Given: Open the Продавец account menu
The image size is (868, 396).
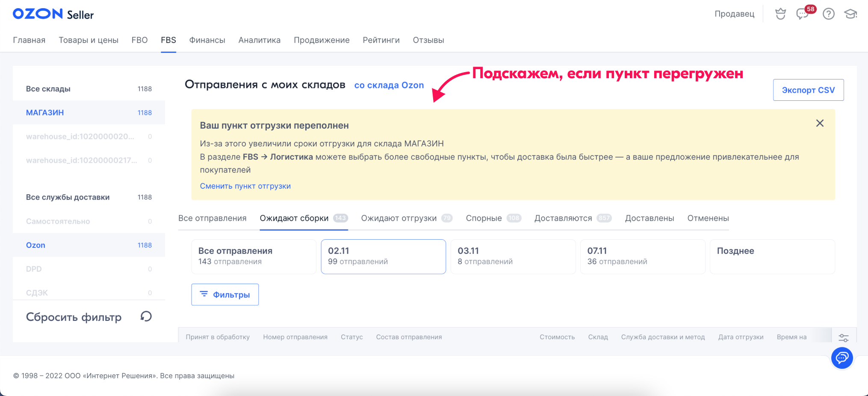Looking at the screenshot, I should [x=734, y=14].
